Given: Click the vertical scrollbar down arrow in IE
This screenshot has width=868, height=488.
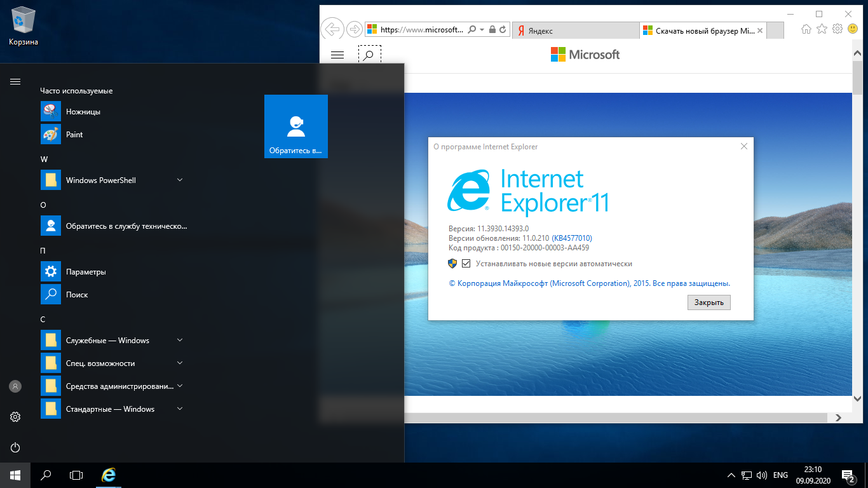Looking at the screenshot, I should (857, 398).
